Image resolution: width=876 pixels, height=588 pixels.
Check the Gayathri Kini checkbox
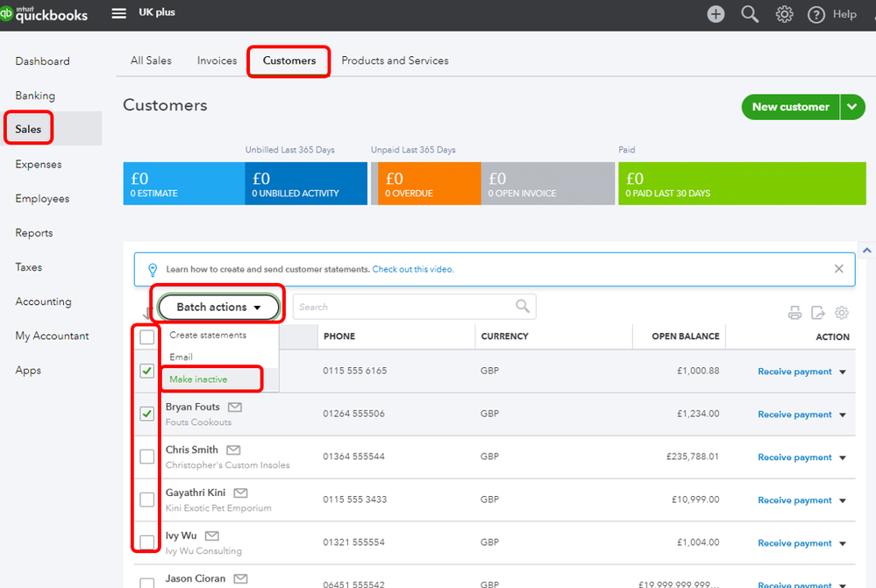coord(147,499)
